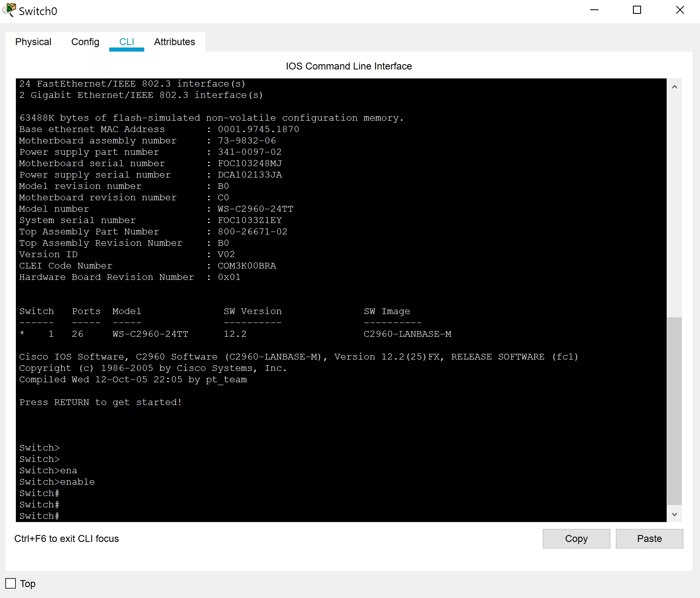Click the Paste button

coord(649,539)
